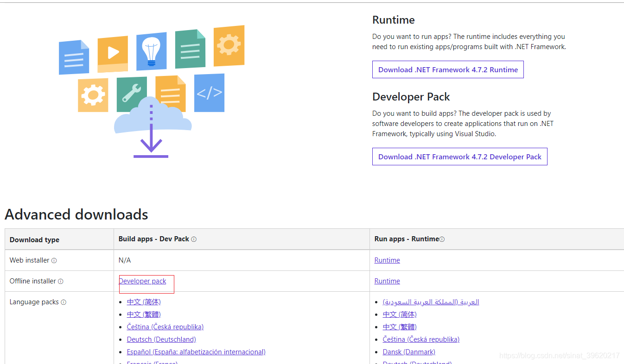Click info icon beside Build apps - Dev Pack

194,239
